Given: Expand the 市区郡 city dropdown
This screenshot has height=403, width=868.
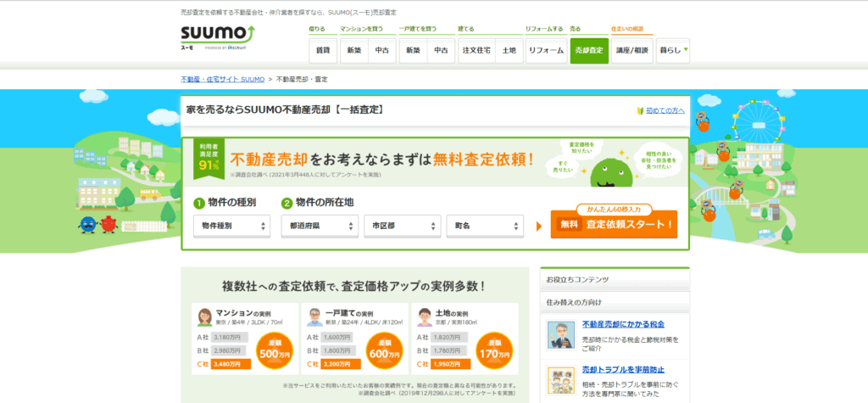Looking at the screenshot, I should click(402, 226).
